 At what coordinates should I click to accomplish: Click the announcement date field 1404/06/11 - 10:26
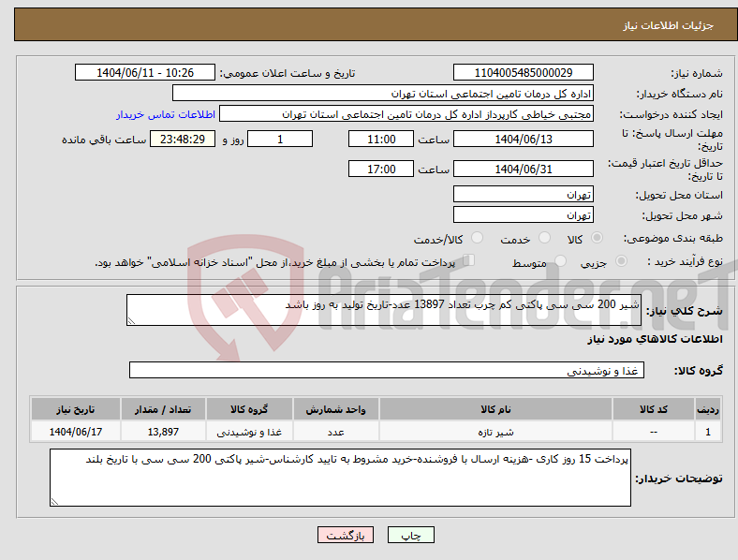tap(145, 72)
